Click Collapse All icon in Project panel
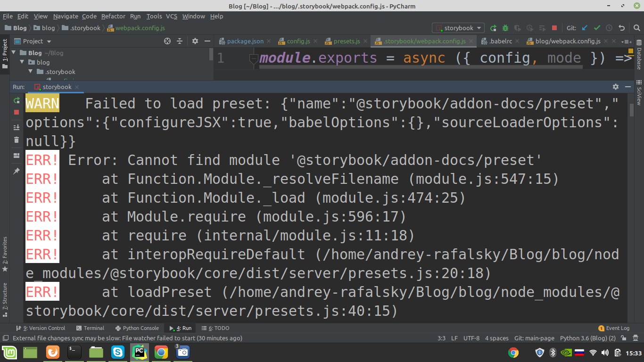Screen dimensions: 644x362 tap(179, 41)
